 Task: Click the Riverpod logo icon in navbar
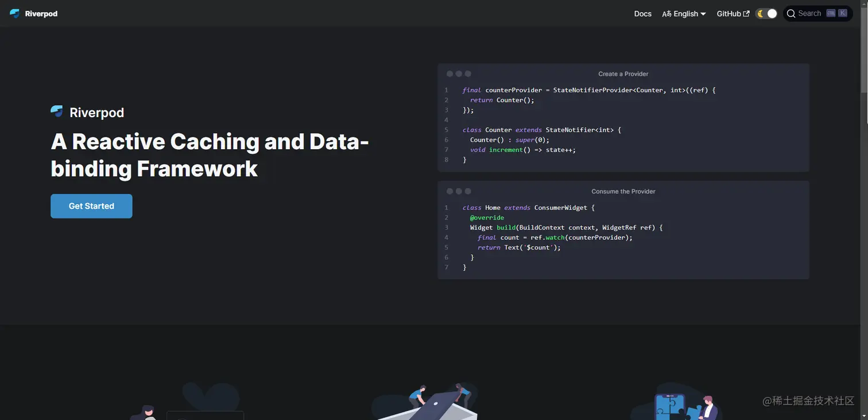click(14, 13)
